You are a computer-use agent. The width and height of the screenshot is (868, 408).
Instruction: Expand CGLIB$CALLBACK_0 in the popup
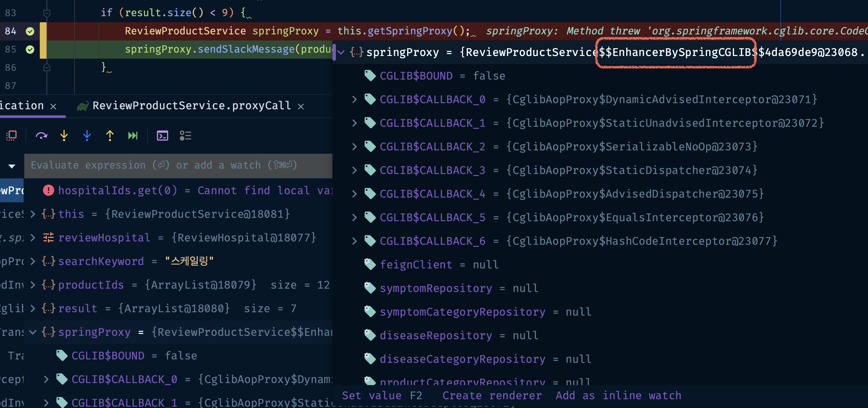[354, 99]
